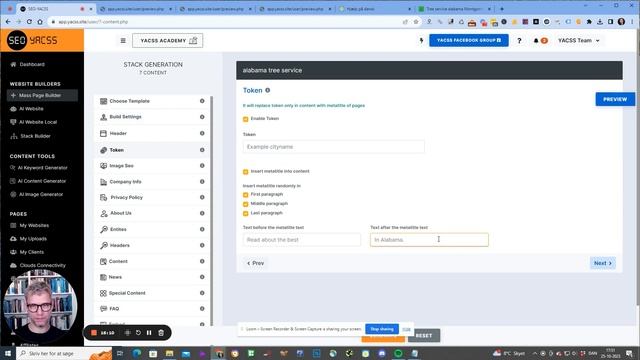Click Stop sharing in Loom bar
Screen dimensions: 640x360
click(x=382, y=329)
